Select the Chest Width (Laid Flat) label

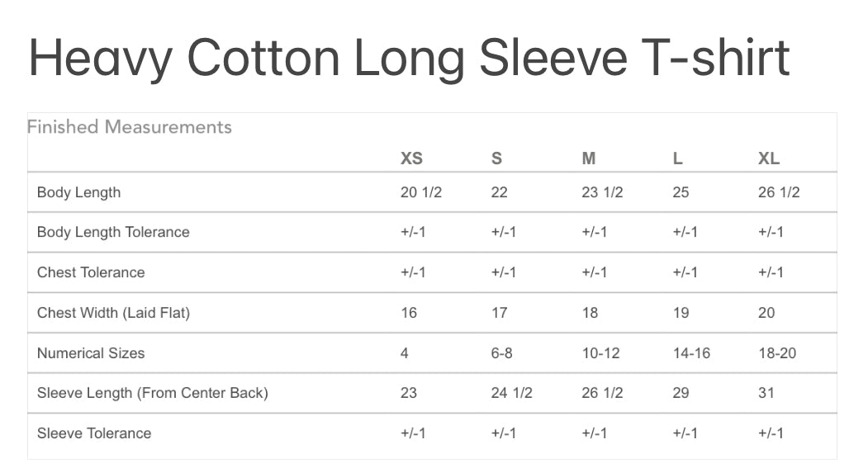point(113,313)
